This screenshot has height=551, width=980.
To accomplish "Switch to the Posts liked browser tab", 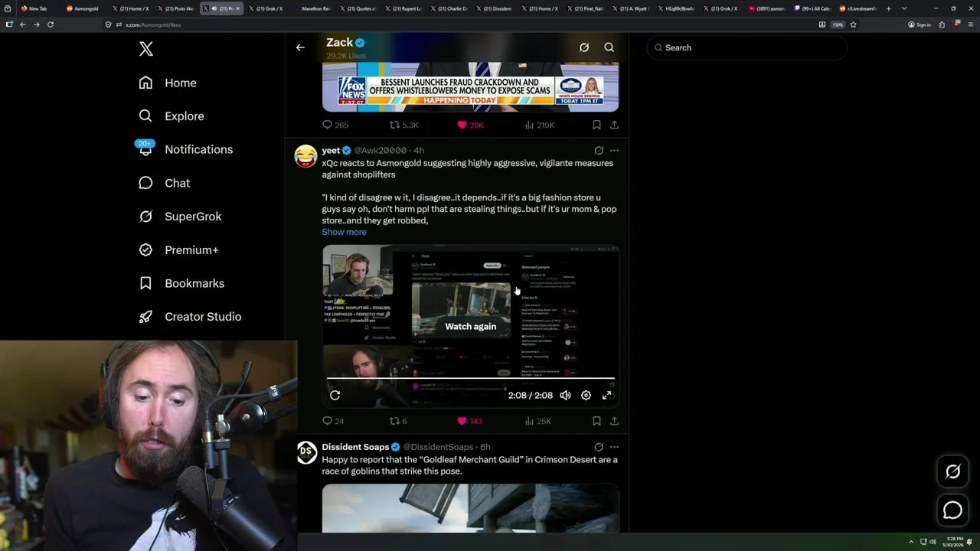I will click(x=177, y=8).
